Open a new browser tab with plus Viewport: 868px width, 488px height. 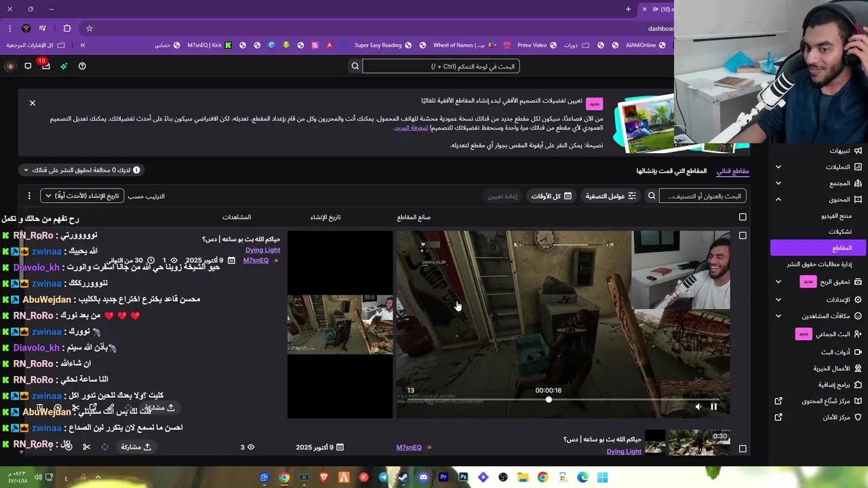(x=628, y=9)
